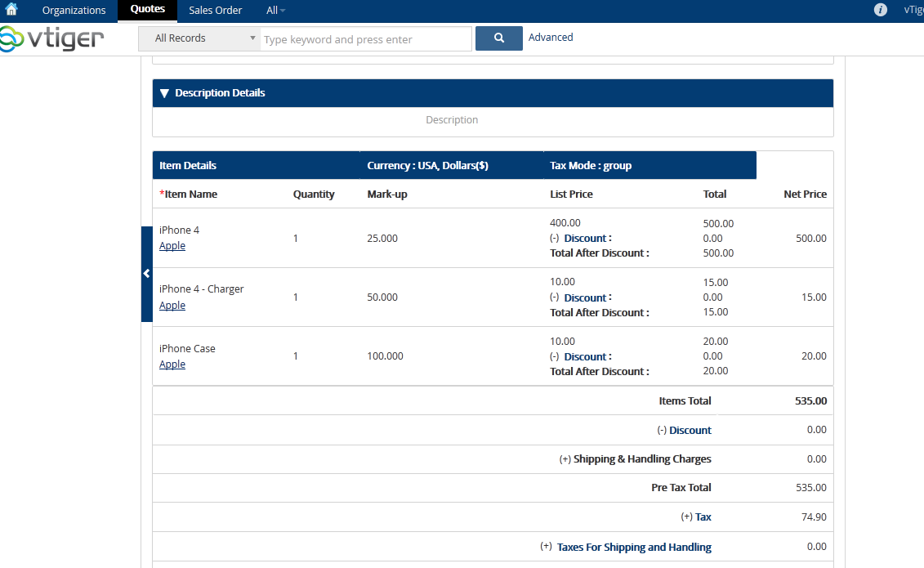Image resolution: width=924 pixels, height=568 pixels.
Task: Click the Item Details header
Action: click(188, 166)
